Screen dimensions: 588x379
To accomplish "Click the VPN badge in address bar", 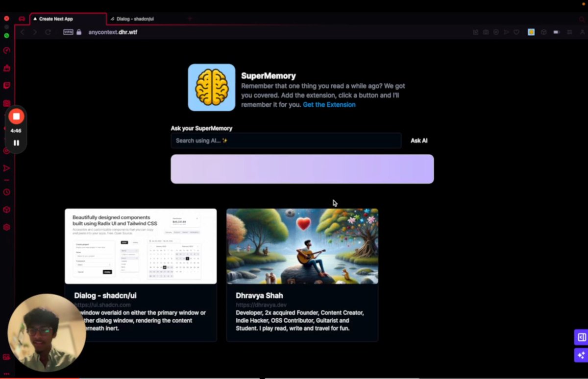I will (68, 32).
